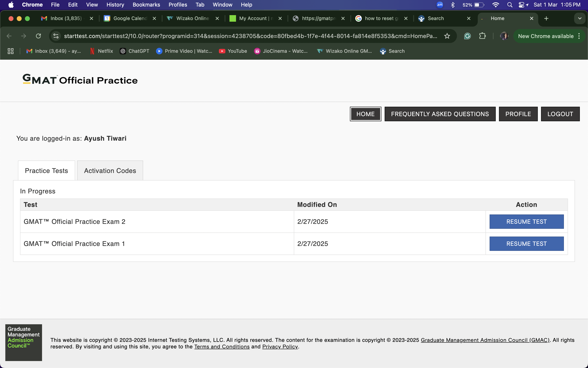Click the address bar URL
Screen dimensions: 588x368
coord(251,36)
